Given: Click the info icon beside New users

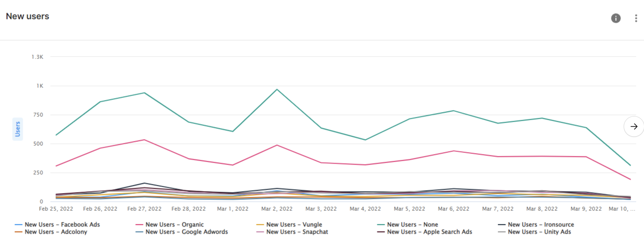Looking at the screenshot, I should (615, 18).
